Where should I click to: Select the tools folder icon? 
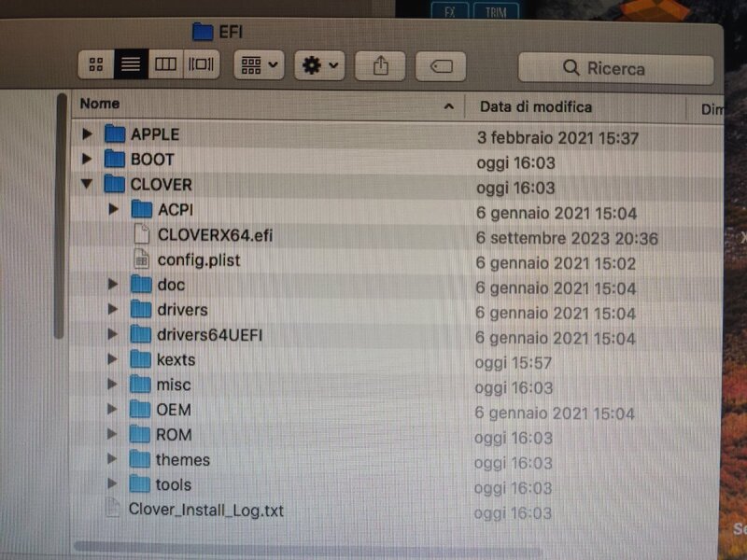(139, 483)
